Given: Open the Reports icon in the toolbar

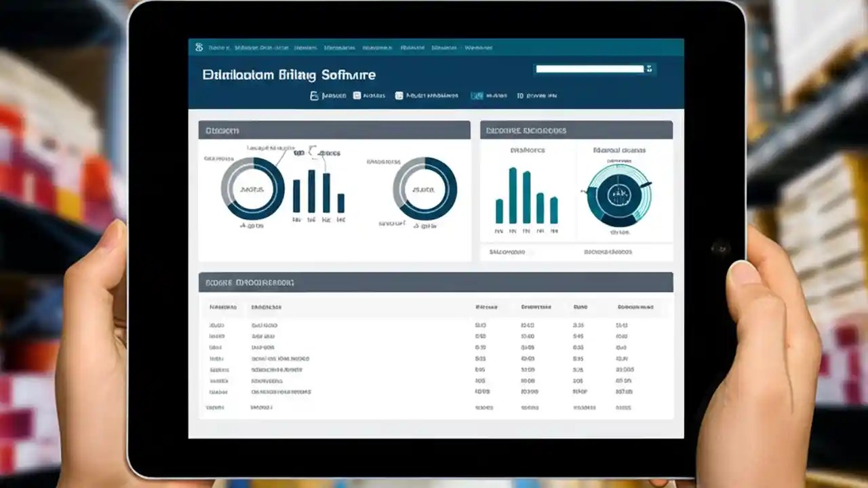Looking at the screenshot, I should [477, 96].
